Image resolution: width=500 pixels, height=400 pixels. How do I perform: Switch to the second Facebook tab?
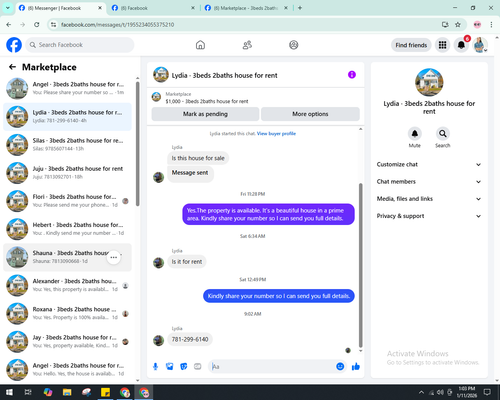click(x=153, y=8)
